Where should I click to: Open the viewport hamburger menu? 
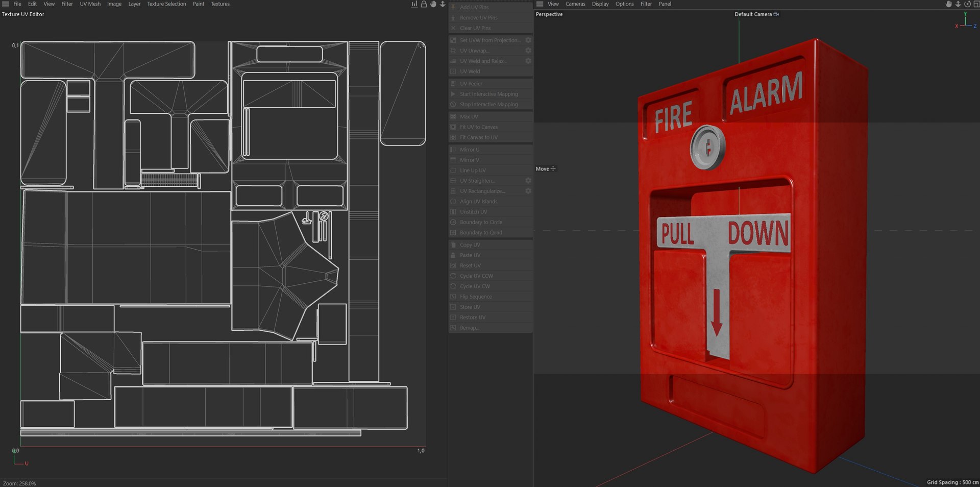540,4
